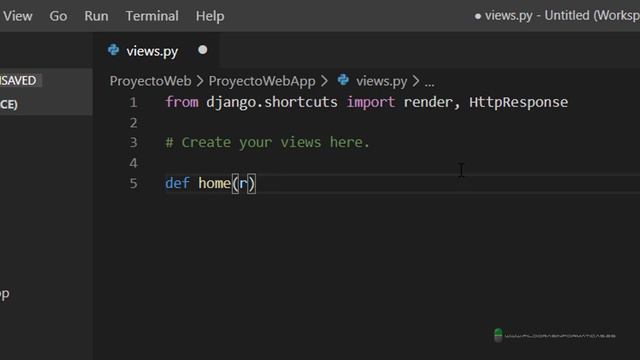Click the 'def' keyword on line 5
640x360 pixels.
177,183
